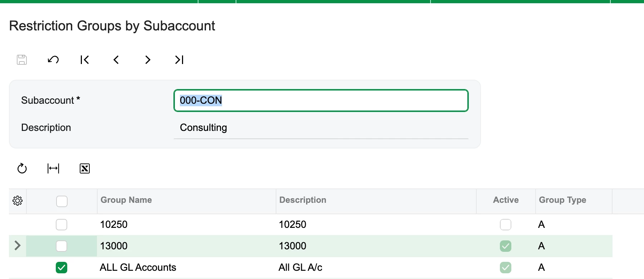
Task: Click the Active column header
Action: click(x=506, y=200)
